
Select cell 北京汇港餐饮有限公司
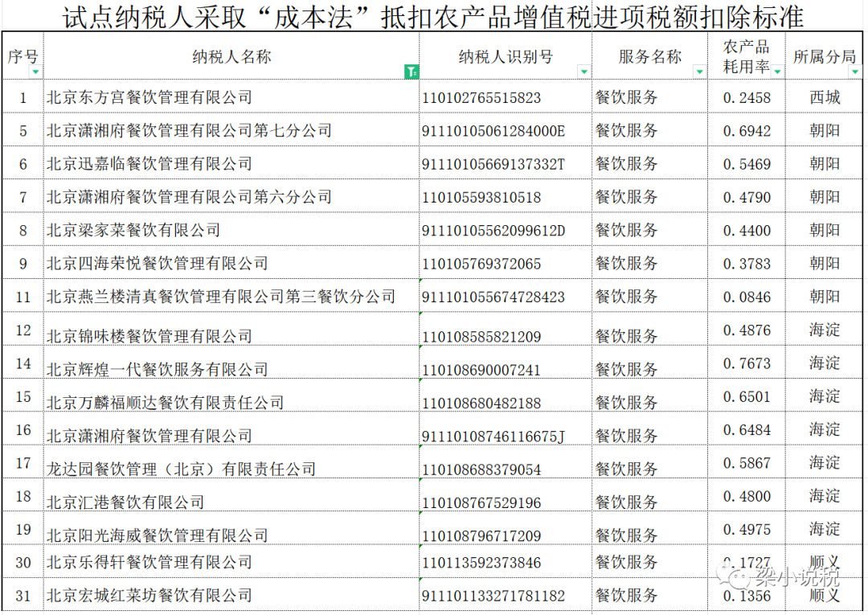pos(231,496)
